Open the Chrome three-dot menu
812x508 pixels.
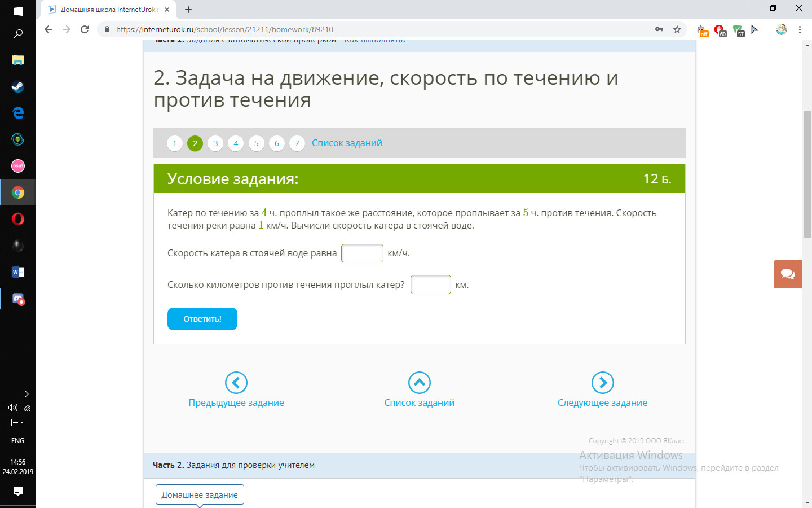pyautogui.click(x=800, y=29)
